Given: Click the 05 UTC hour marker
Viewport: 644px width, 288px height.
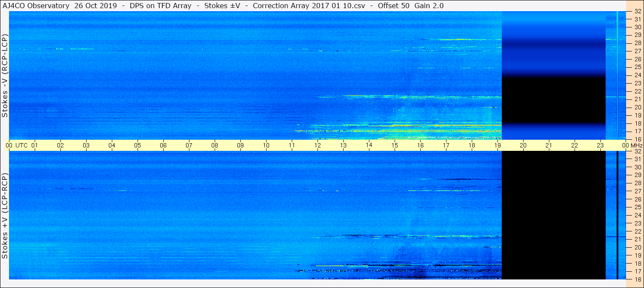Looking at the screenshot, I should pyautogui.click(x=138, y=145).
